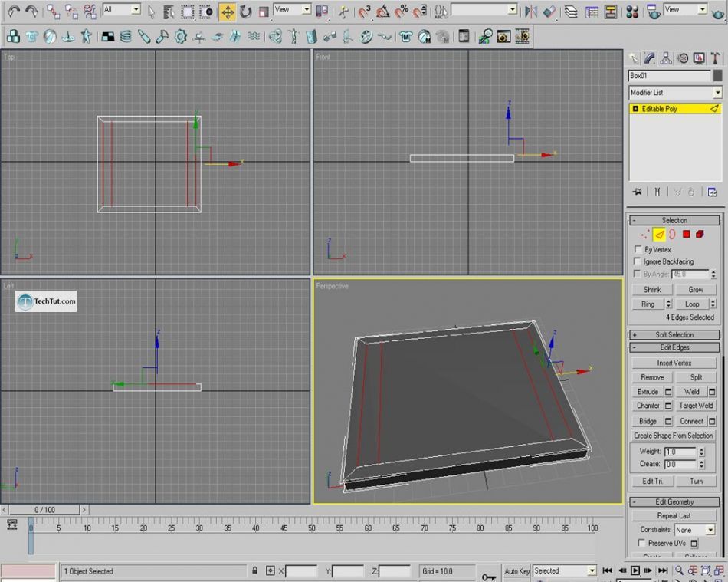Select Vertex sub-object level icon

[645, 234]
